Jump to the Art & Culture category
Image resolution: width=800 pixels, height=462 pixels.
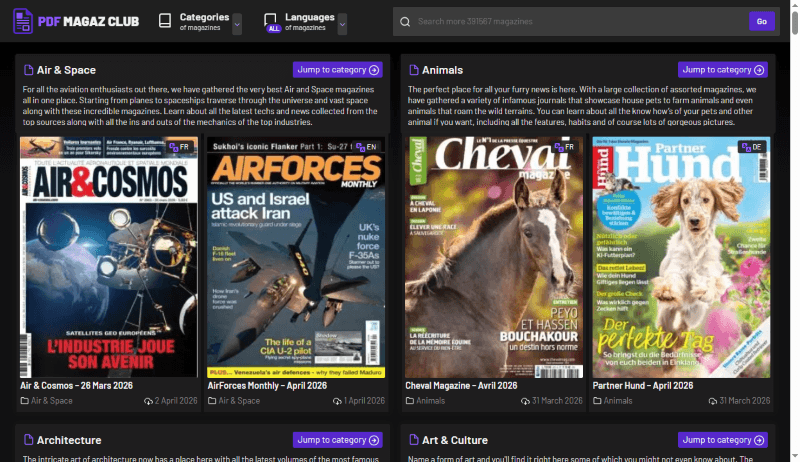click(723, 440)
